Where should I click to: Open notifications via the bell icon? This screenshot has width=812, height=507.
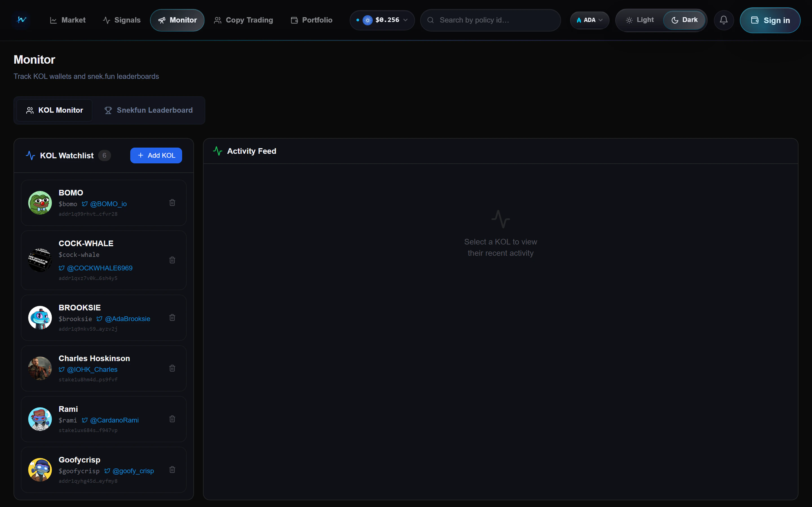click(723, 20)
